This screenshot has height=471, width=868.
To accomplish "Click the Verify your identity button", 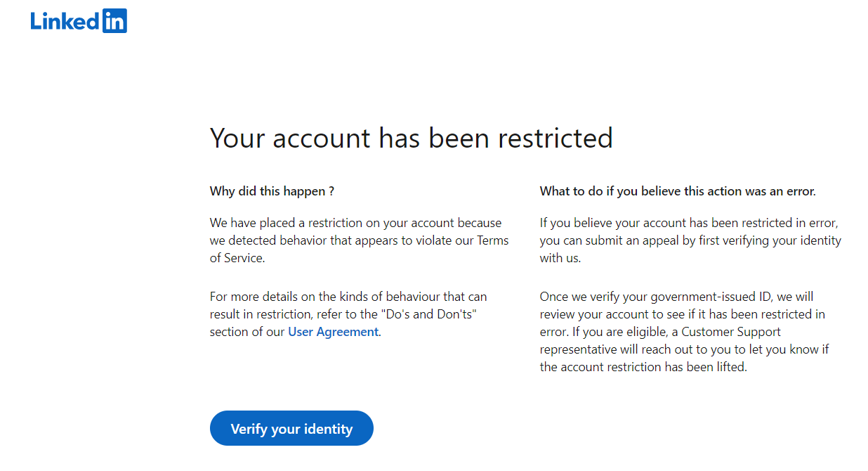I will point(291,428).
